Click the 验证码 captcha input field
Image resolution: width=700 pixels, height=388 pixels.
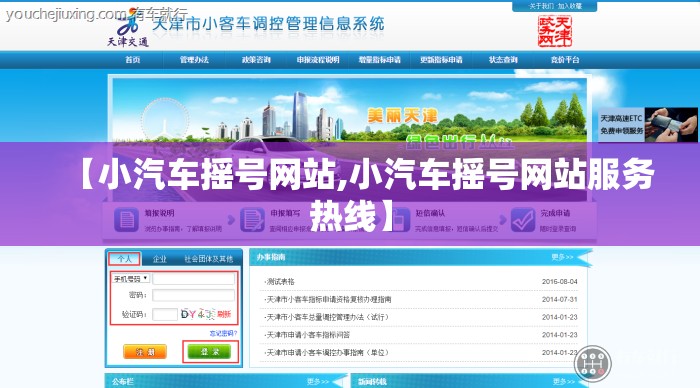point(165,314)
